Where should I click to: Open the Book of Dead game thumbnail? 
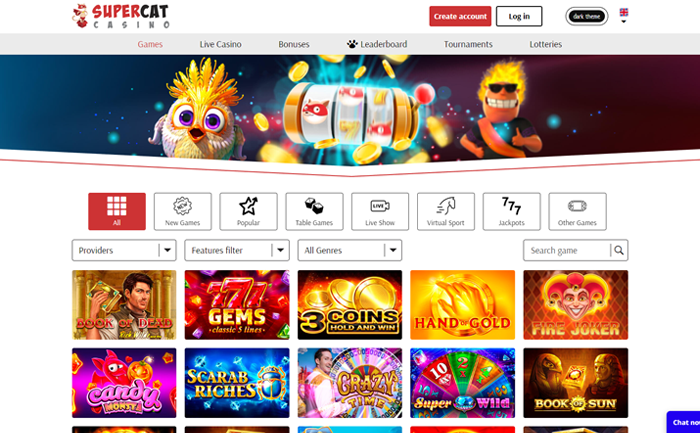124,305
